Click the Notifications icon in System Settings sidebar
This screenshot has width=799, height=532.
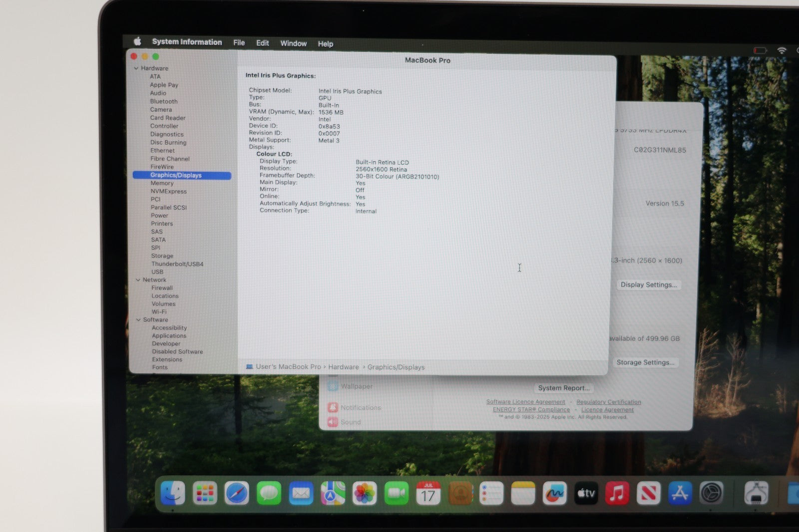click(x=333, y=407)
